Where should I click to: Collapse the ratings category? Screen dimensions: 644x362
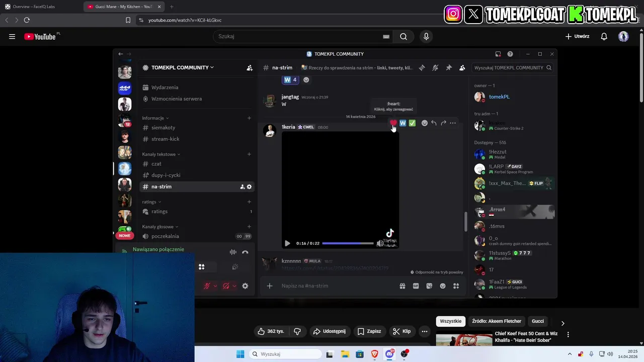click(x=151, y=202)
